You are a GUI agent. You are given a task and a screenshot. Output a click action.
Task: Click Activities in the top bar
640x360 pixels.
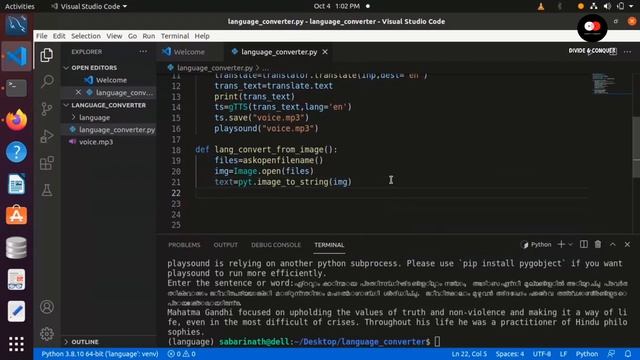pos(20,6)
